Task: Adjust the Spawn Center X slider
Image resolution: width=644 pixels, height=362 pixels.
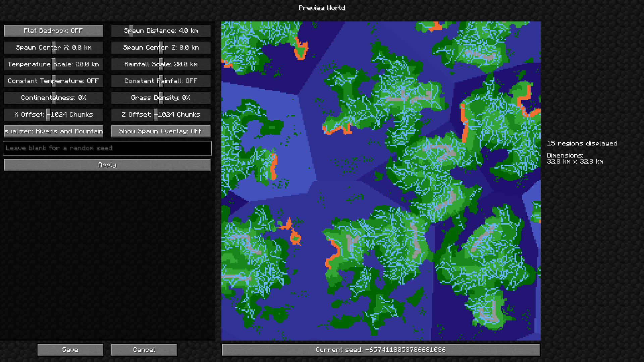Action: click(x=54, y=47)
